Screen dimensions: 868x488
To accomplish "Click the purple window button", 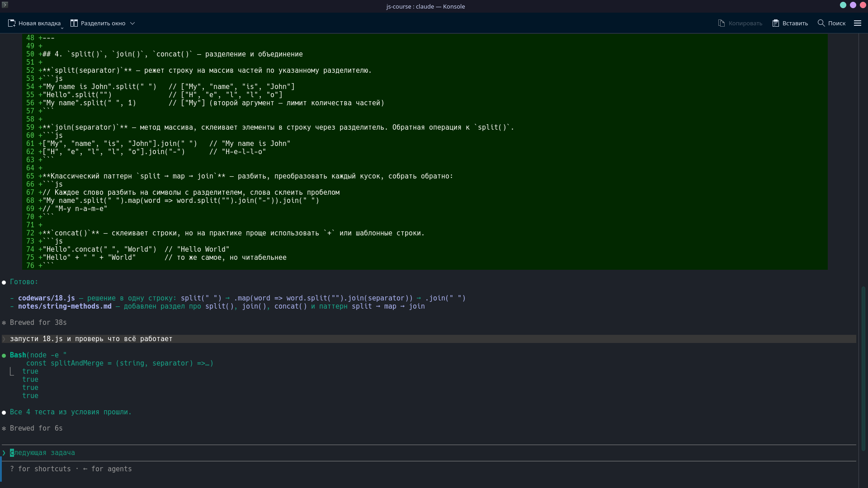I will (853, 5).
